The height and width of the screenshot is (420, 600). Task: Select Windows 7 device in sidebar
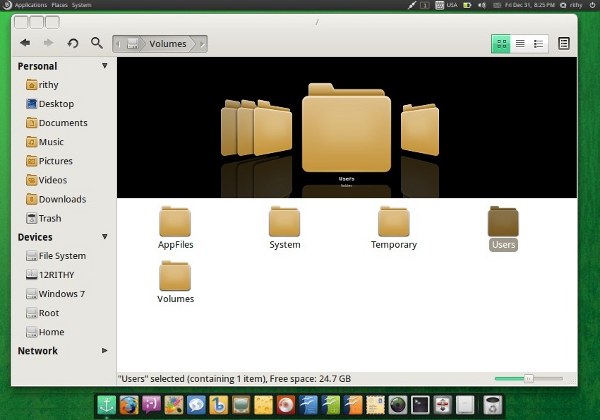(61, 294)
